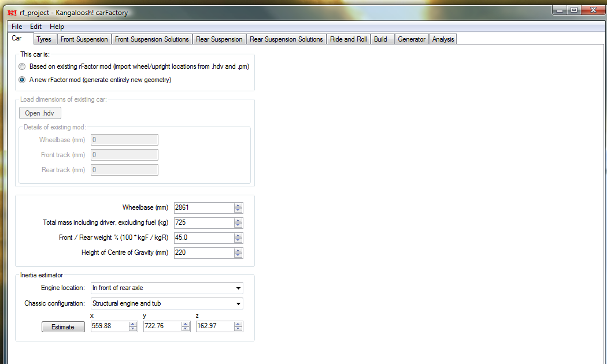The image size is (607, 364).
Task: Click the Estimate inertia button
Action: tap(63, 327)
